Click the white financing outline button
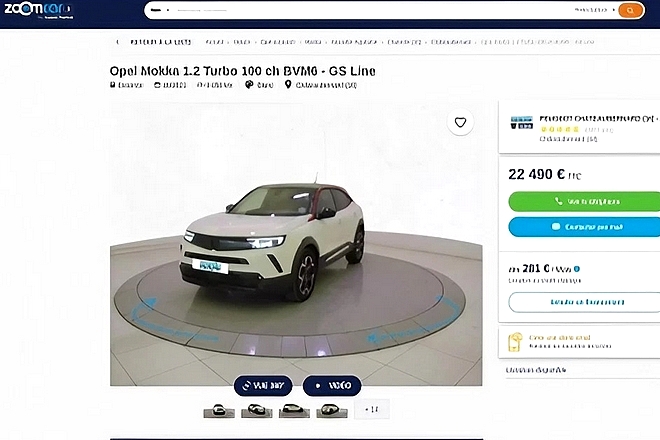 tap(584, 302)
